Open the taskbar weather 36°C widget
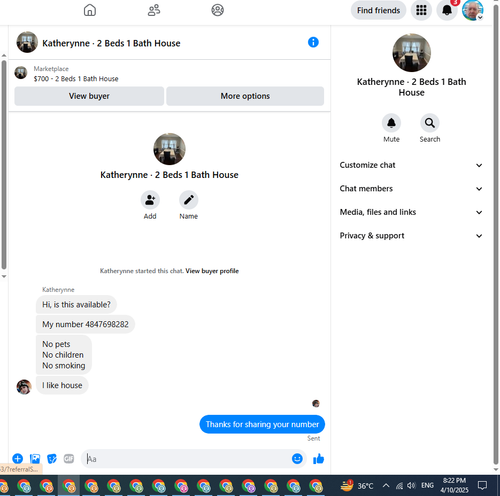The height and width of the screenshot is (496, 500). coord(357,486)
